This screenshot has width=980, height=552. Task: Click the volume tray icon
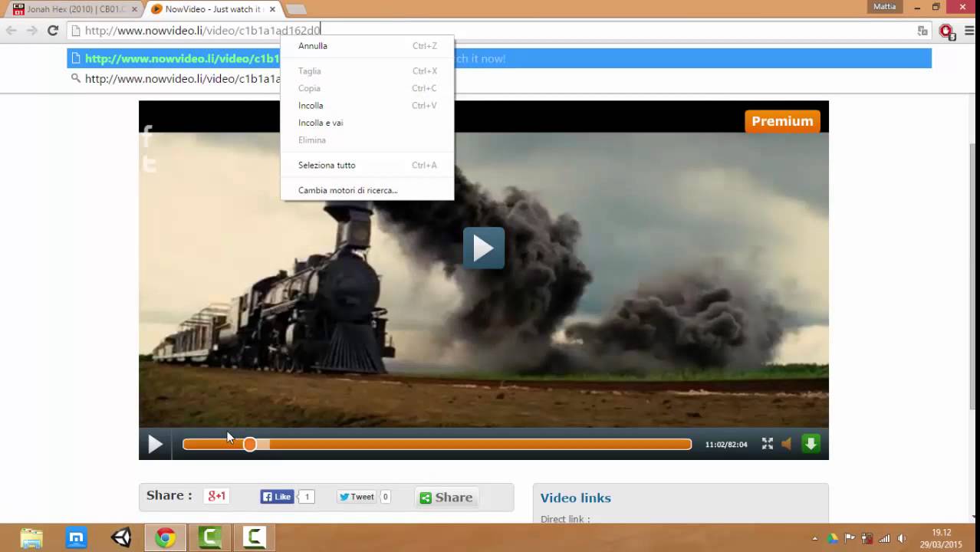[902, 538]
